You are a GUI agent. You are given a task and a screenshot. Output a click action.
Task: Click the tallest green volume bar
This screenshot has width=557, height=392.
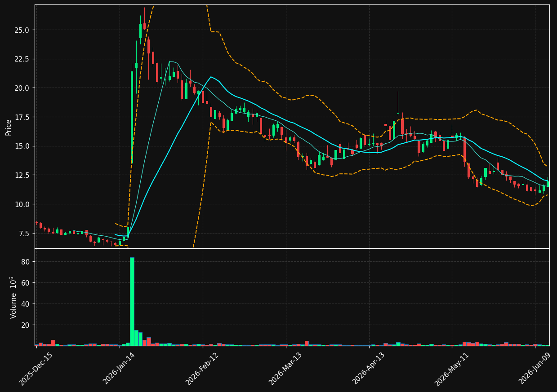pyautogui.click(x=132, y=301)
